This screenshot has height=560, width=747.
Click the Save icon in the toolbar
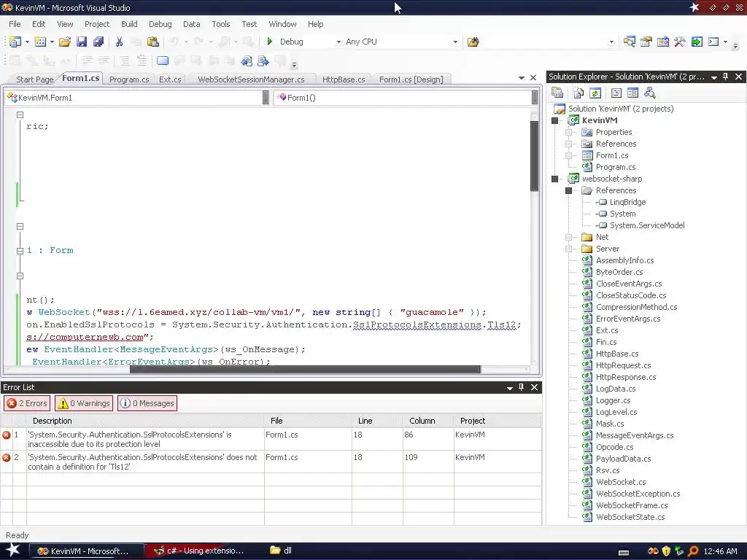[82, 42]
